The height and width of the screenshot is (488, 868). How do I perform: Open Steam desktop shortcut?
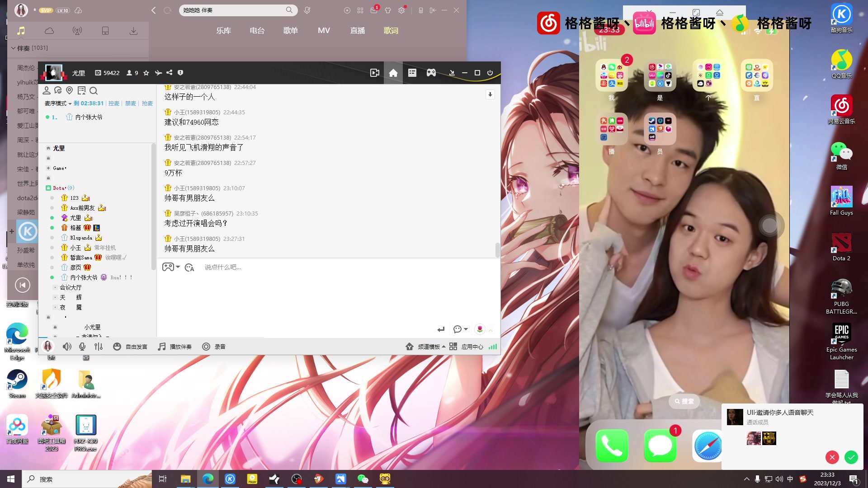pos(17,383)
